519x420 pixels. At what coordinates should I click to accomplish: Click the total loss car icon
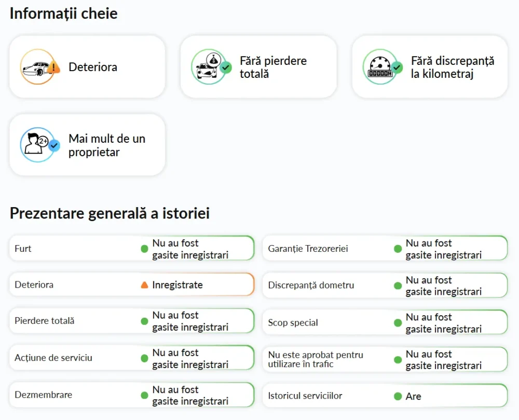click(211, 67)
